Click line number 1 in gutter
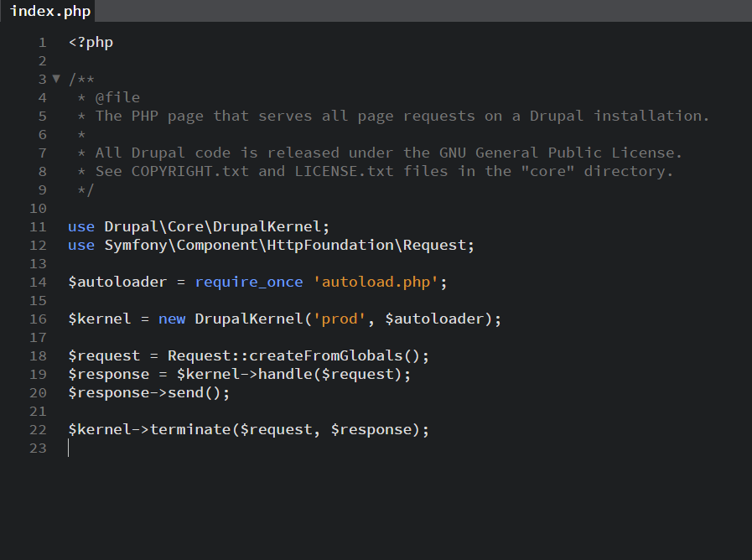 43,43
